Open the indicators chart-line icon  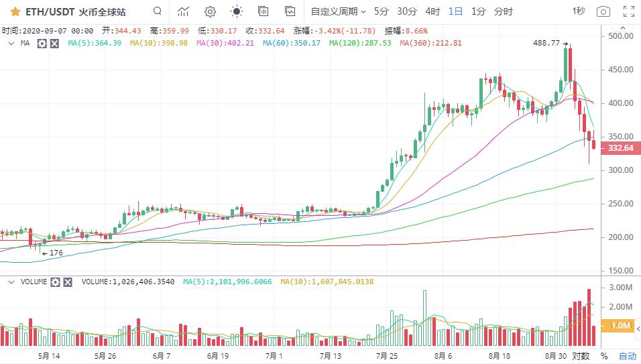point(183,11)
